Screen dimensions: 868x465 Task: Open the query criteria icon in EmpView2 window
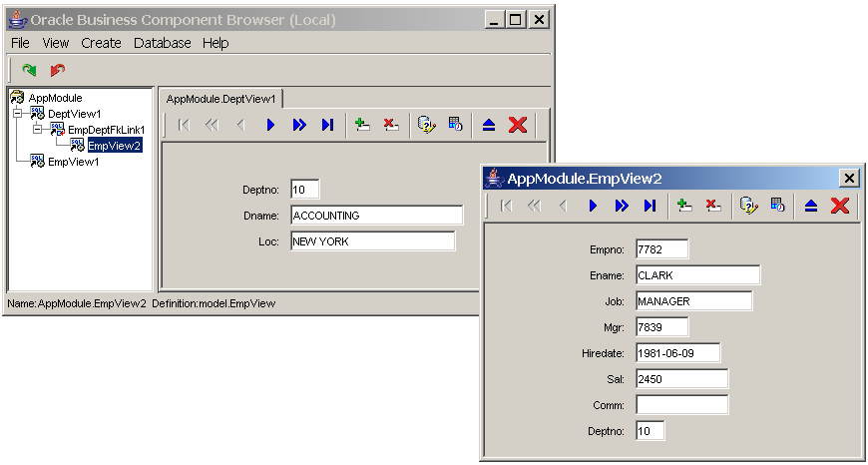coord(748,206)
